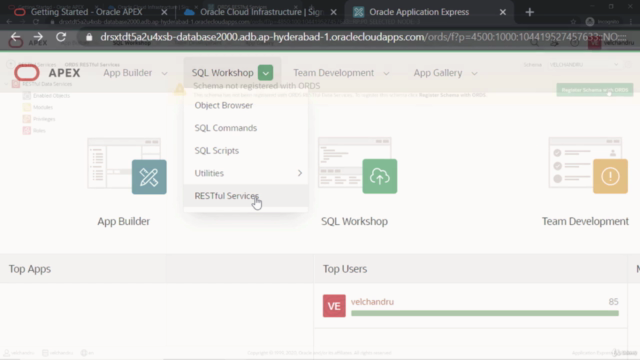Choose Object Browser from the menu
Screen dimensions: 640x360
point(246,105)
